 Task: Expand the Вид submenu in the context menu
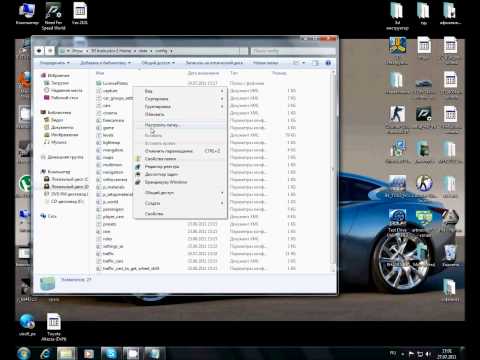point(180,91)
